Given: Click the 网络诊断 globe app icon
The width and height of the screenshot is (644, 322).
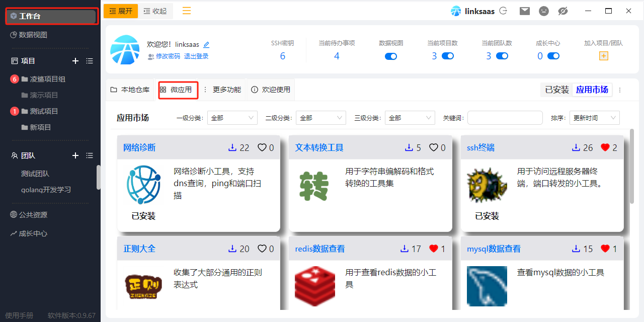Looking at the screenshot, I should [x=143, y=186].
